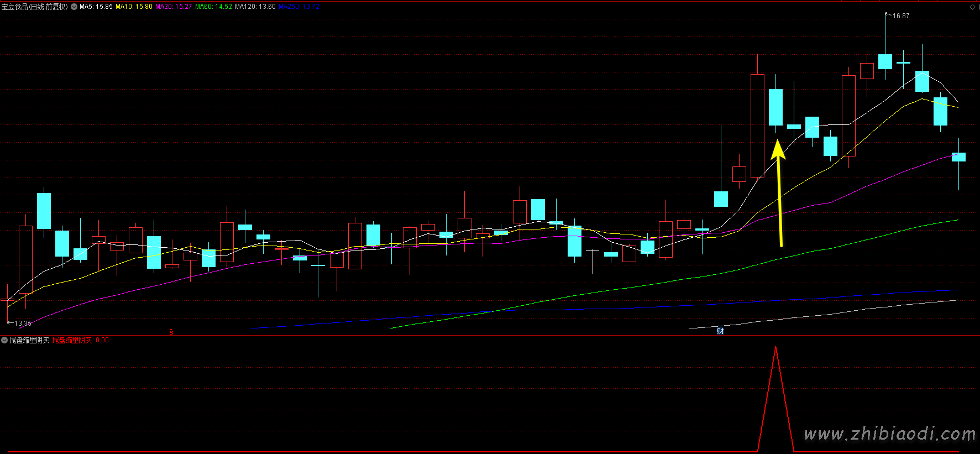Select the yellow MA10: 15.80 label
Screen dimensions: 980x454
134,7
